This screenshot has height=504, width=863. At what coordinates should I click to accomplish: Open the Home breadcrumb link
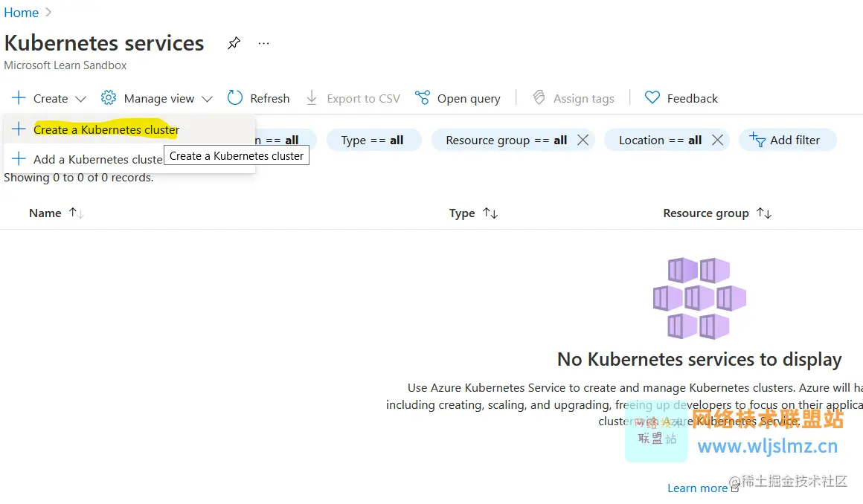(x=21, y=13)
